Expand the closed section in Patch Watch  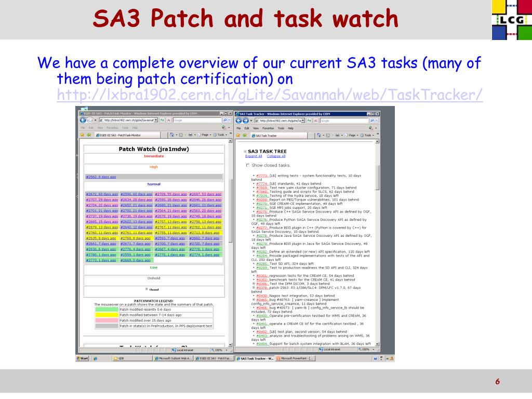click(147, 289)
